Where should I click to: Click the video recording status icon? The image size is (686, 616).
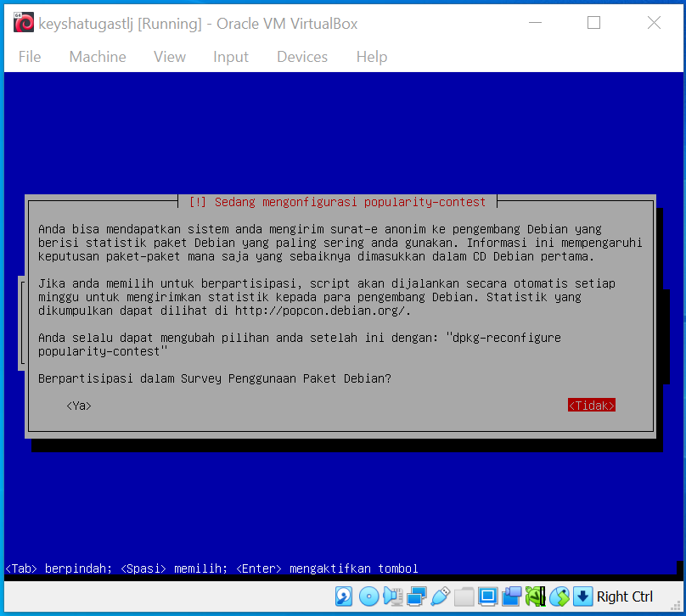tap(511, 596)
